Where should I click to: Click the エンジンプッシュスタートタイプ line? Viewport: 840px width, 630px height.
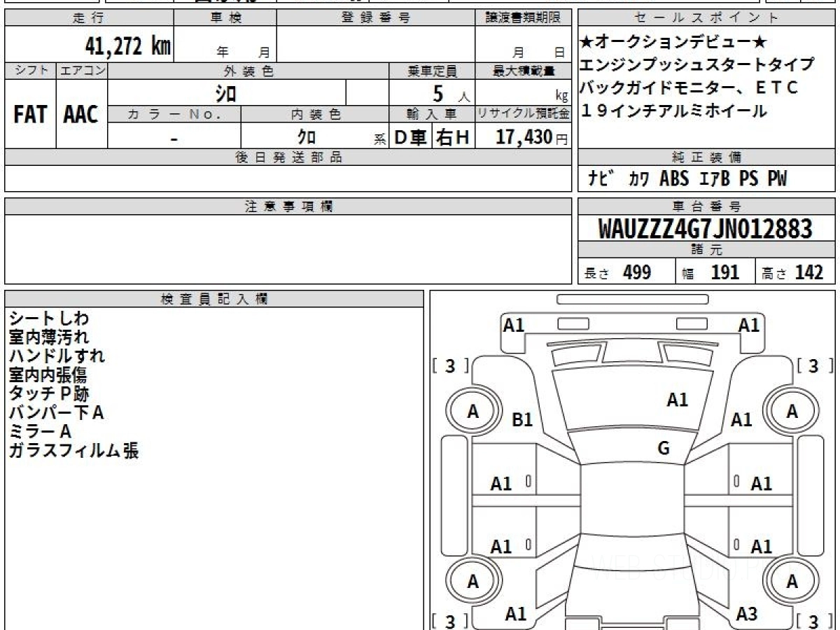pyautogui.click(x=697, y=65)
